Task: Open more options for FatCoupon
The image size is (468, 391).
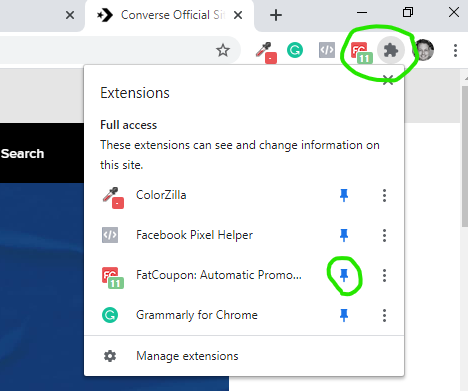Action: pos(384,275)
